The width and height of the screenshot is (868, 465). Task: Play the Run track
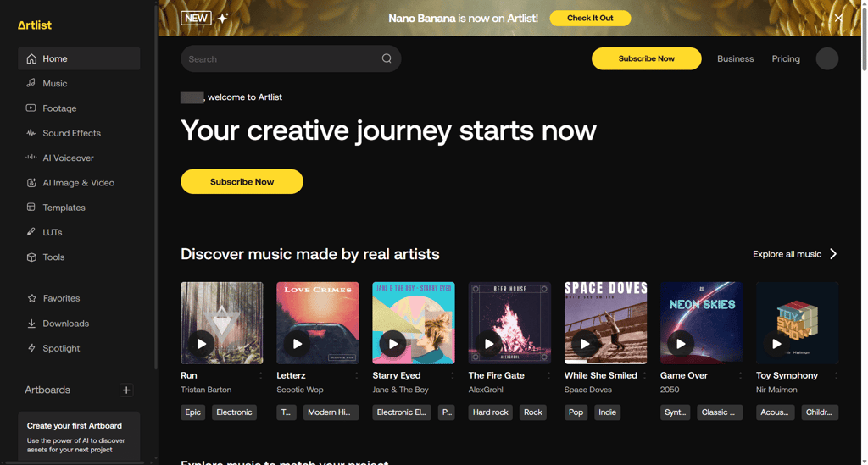202,344
